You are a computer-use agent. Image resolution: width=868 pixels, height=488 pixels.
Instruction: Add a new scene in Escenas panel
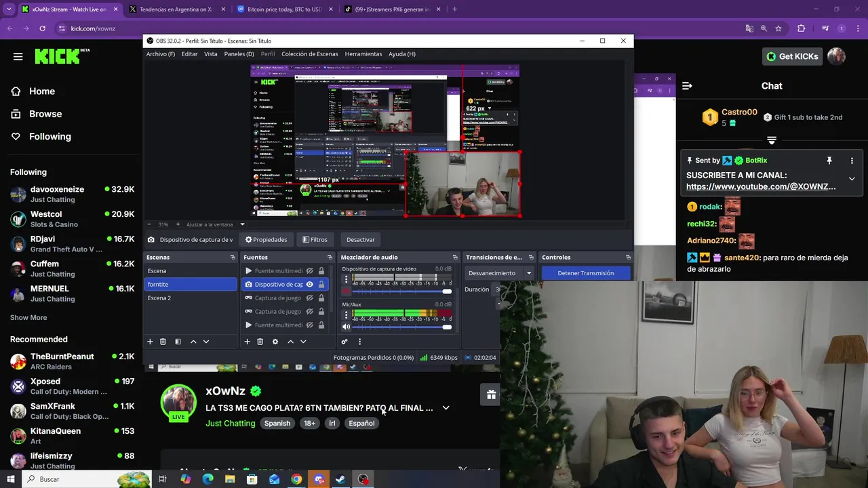point(150,342)
